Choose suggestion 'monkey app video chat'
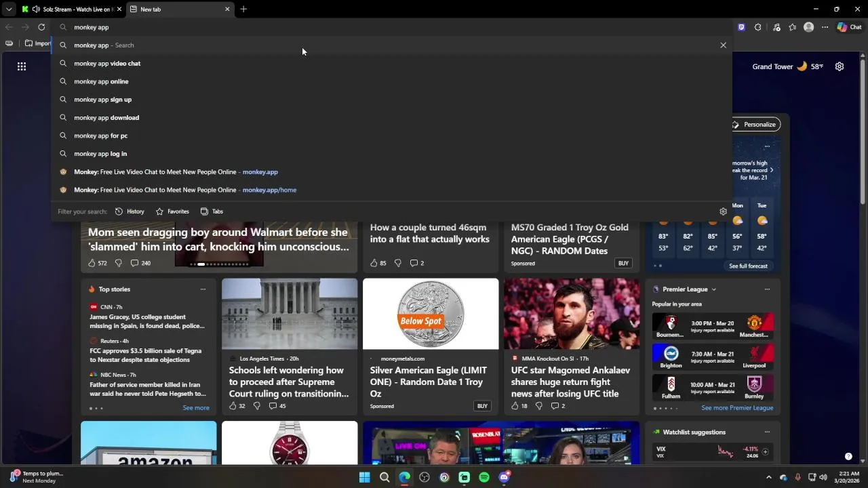This screenshot has height=488, width=868. click(392, 63)
